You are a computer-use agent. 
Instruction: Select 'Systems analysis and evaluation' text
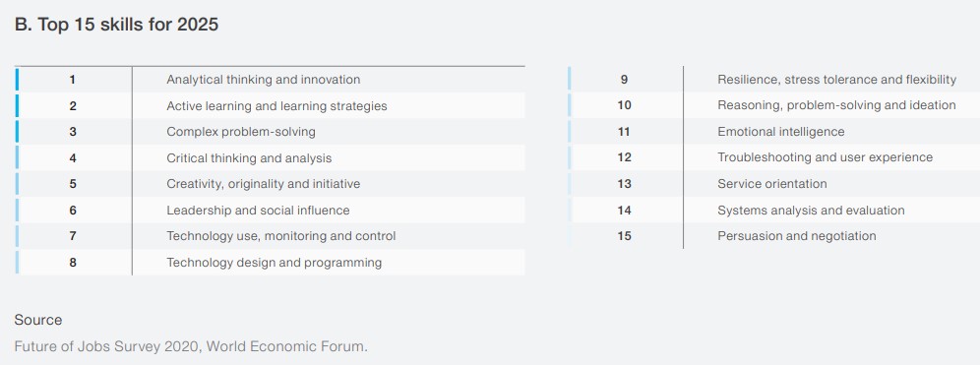click(811, 210)
